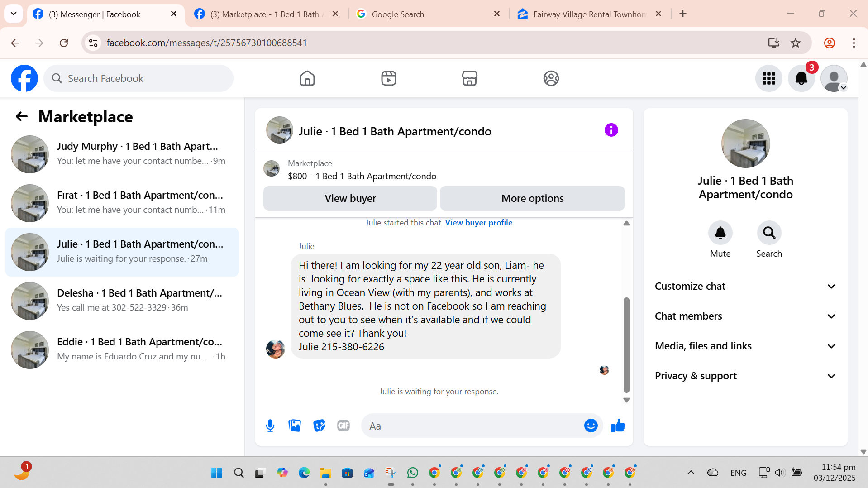Open the Eddie conversation
The image size is (868, 488).
(122, 350)
